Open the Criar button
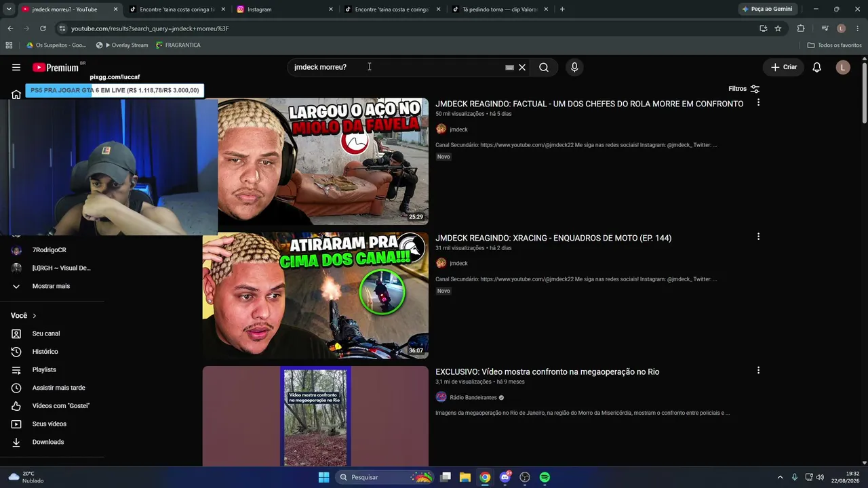The width and height of the screenshot is (868, 488). [x=784, y=67]
